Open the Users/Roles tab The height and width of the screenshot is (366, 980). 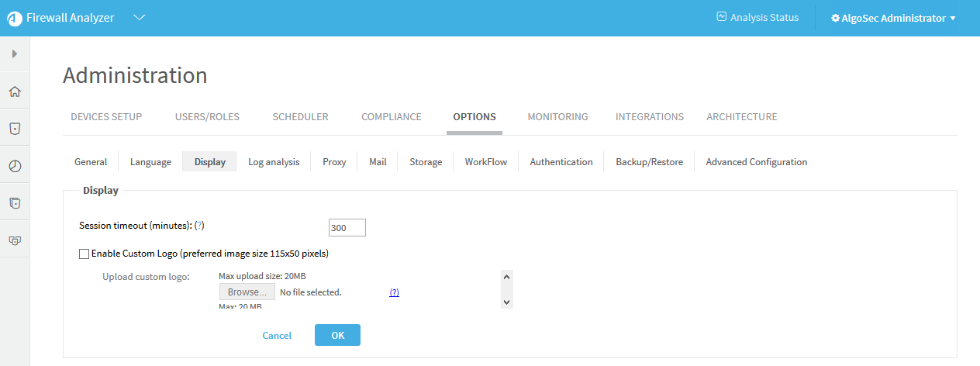point(207,117)
